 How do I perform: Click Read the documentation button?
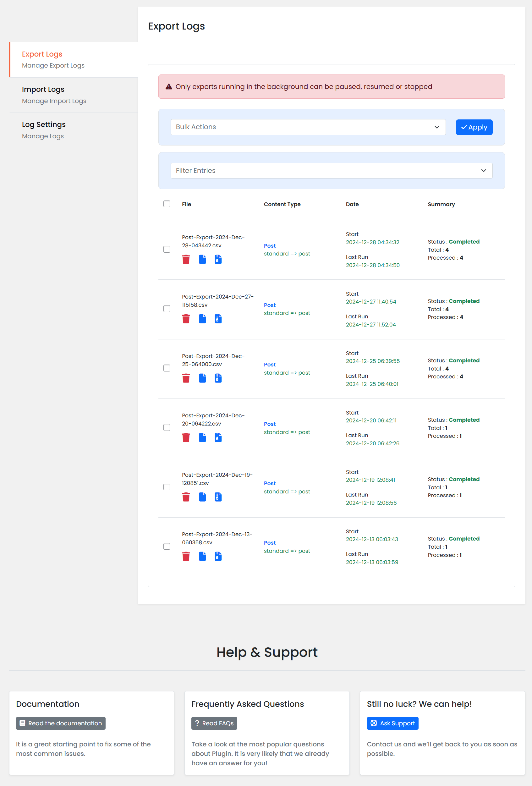(61, 723)
